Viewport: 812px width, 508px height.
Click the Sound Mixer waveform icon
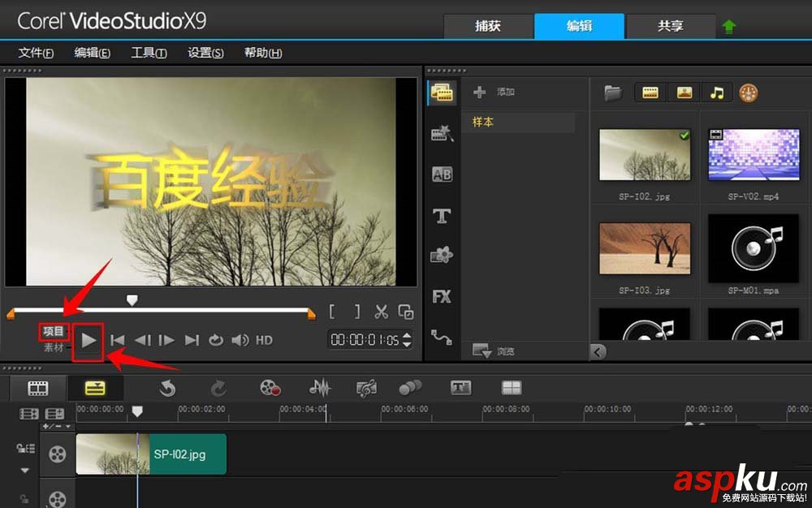[x=321, y=389]
